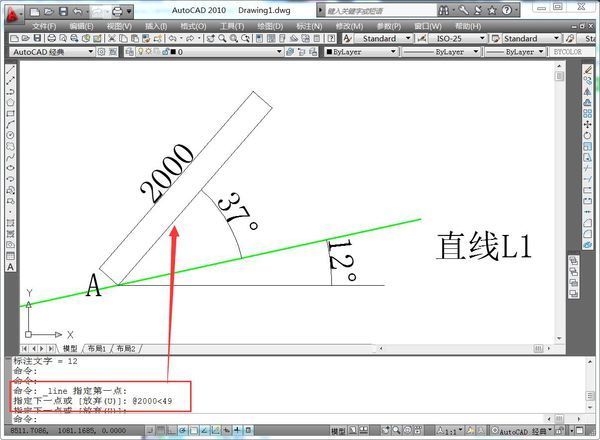Toggle Object Snap in status bar
The width and height of the screenshot is (600, 440).
(x=194, y=430)
